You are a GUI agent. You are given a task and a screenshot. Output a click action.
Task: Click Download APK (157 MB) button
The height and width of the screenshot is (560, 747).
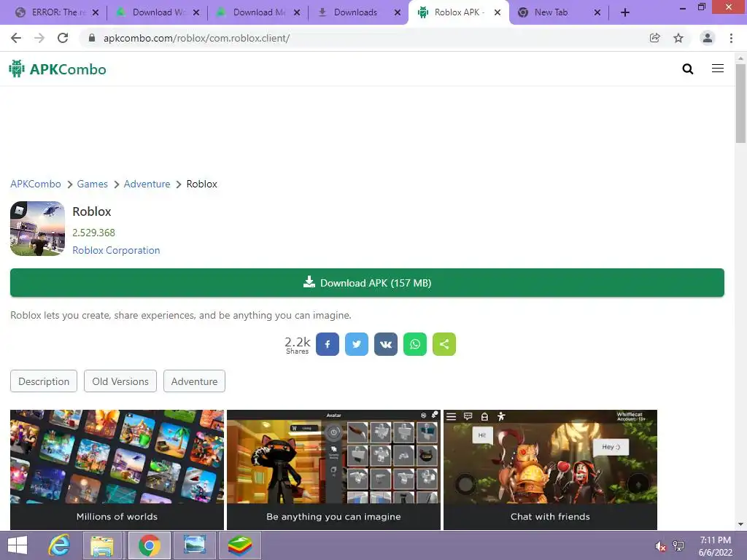368,283
